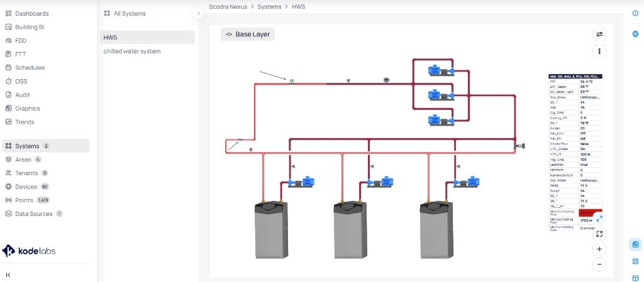Screen dimensions: 644x282
Task: Click the red Max Occ Cooling Flow cell
Action: click(x=591, y=213)
